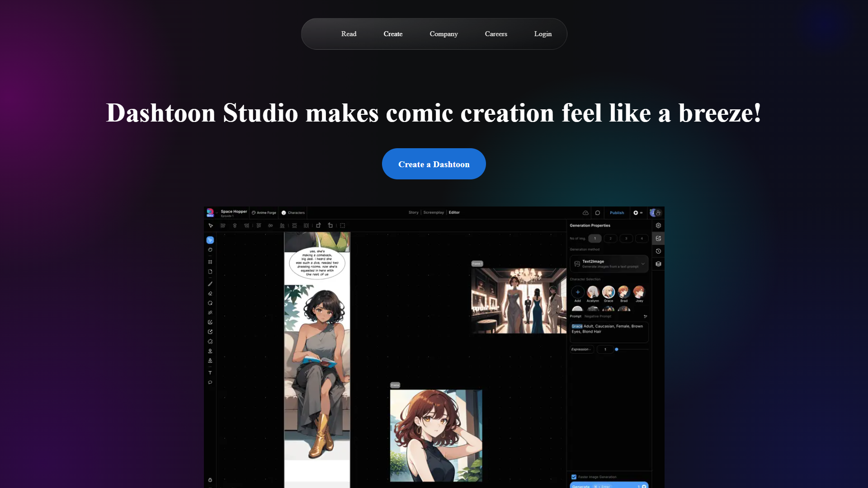Open the credits plus infinity menu
The image size is (868, 488).
[x=638, y=213]
